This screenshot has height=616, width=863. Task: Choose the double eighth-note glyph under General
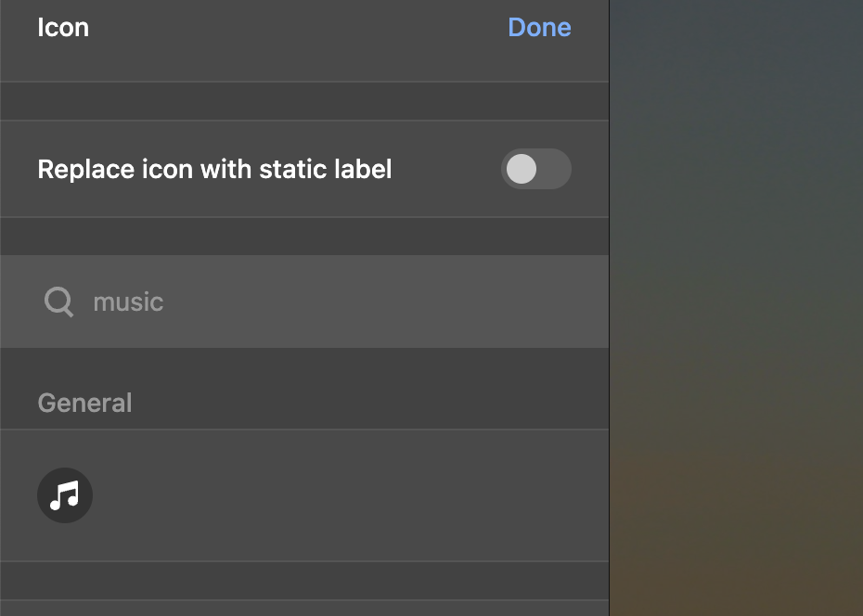[65, 495]
